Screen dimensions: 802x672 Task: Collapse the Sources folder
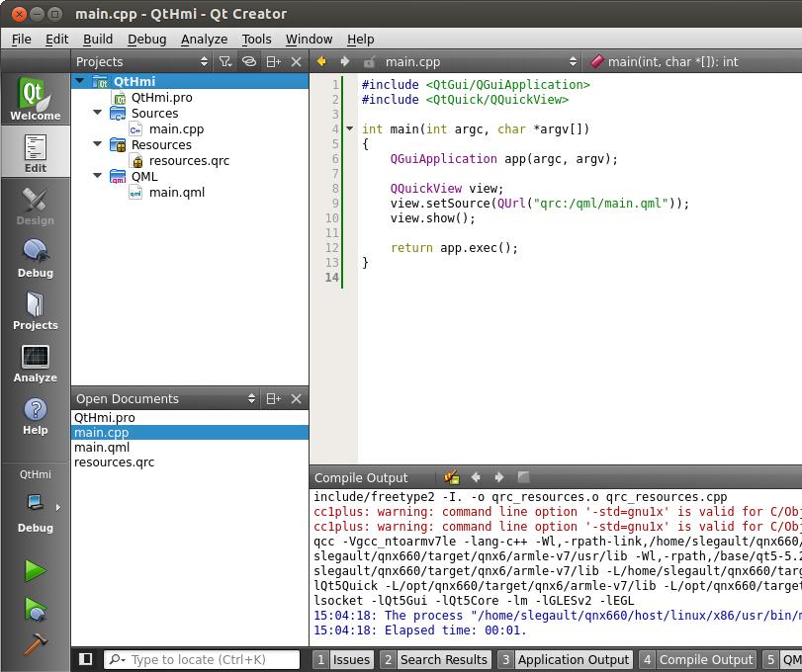[x=97, y=112]
